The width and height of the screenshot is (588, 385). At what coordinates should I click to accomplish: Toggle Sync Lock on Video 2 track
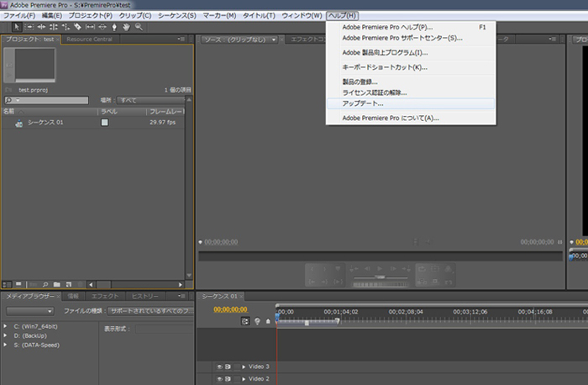coord(228,379)
